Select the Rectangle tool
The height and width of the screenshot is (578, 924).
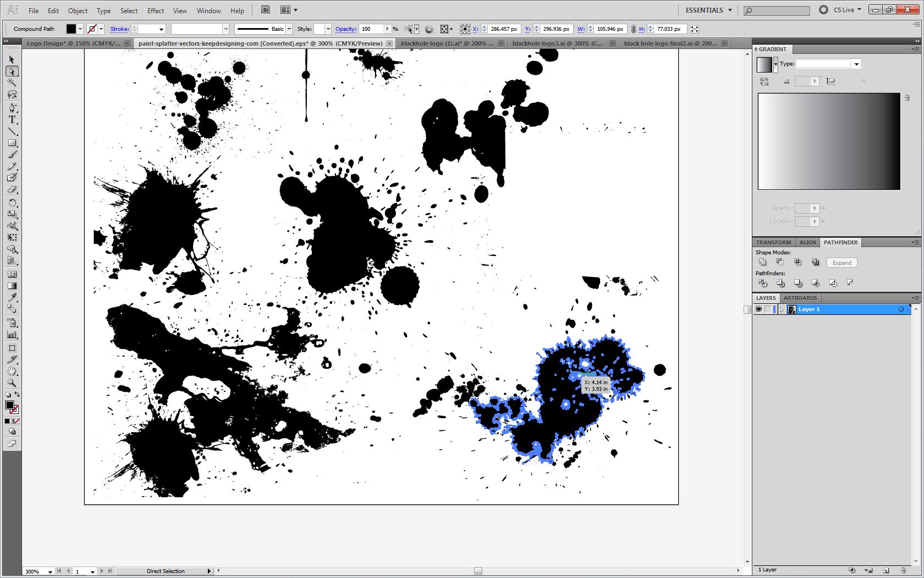point(12,143)
